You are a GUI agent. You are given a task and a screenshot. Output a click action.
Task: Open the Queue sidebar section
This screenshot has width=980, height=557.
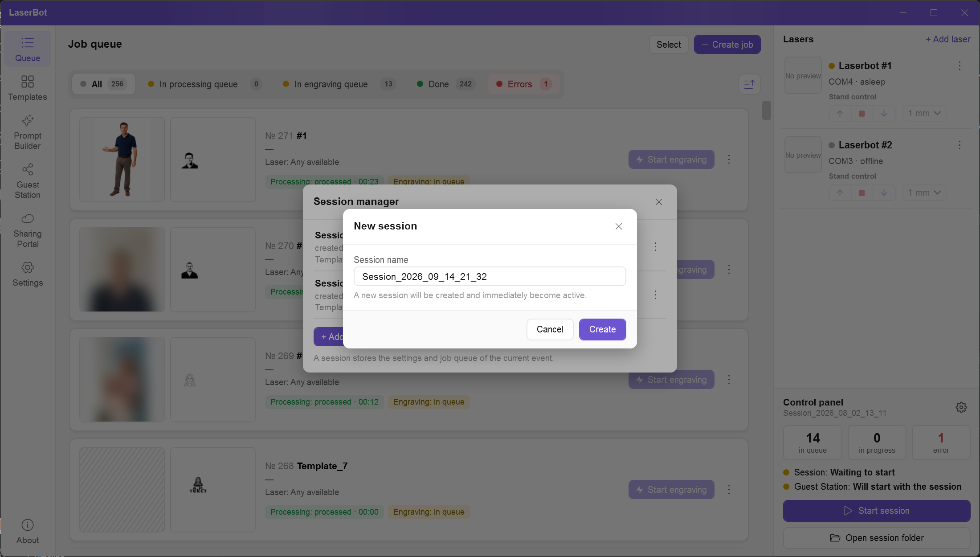(28, 49)
